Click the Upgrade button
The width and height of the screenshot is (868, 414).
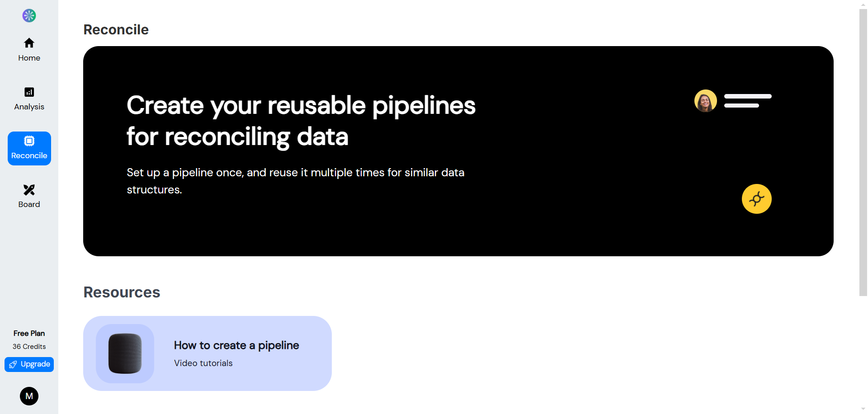click(x=29, y=364)
